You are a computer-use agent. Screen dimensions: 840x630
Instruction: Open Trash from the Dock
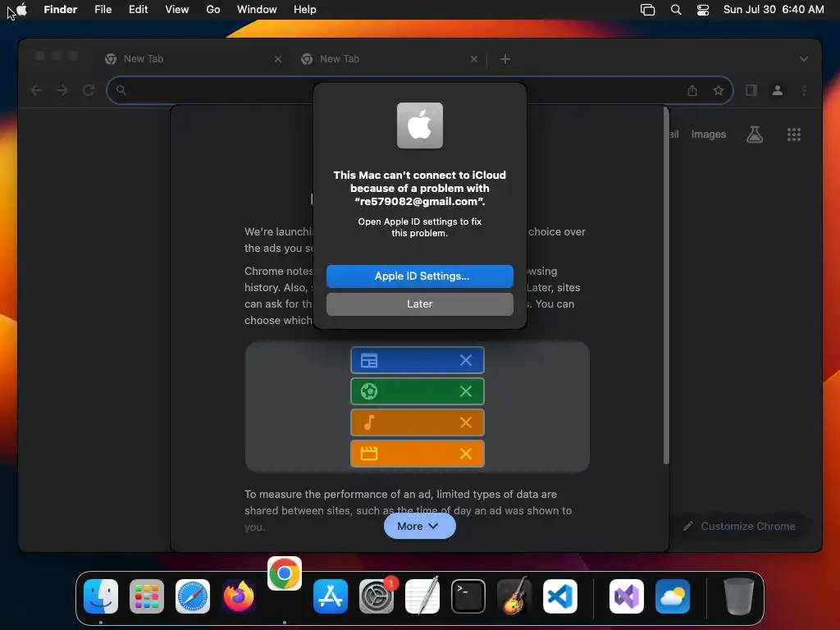click(x=739, y=596)
